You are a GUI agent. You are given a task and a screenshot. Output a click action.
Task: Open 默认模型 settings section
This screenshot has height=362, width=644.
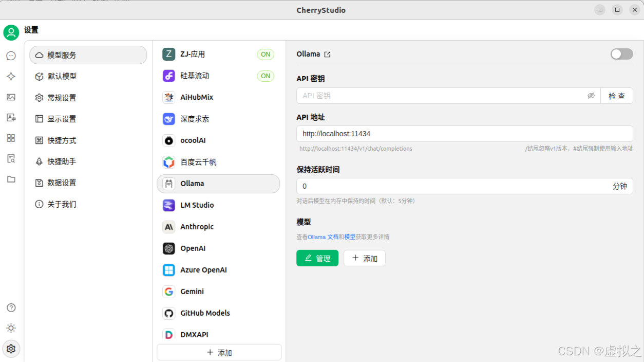click(88, 76)
